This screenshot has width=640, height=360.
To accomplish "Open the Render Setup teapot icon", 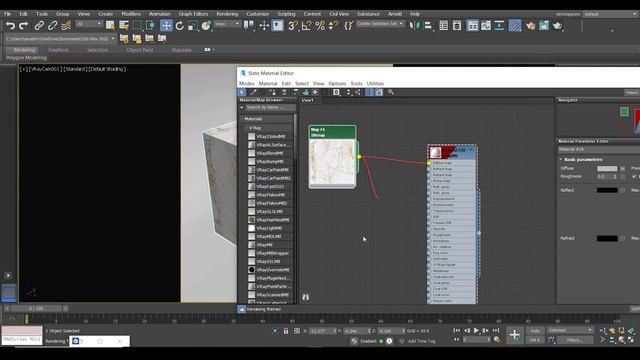I will [x=530, y=26].
